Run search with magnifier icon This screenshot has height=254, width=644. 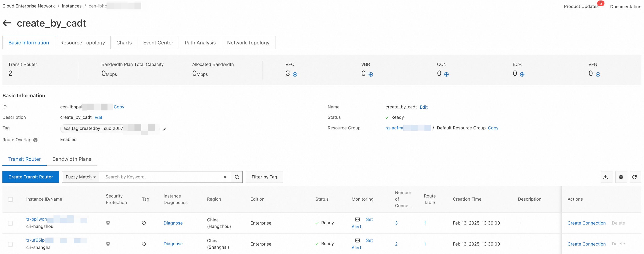point(237,177)
